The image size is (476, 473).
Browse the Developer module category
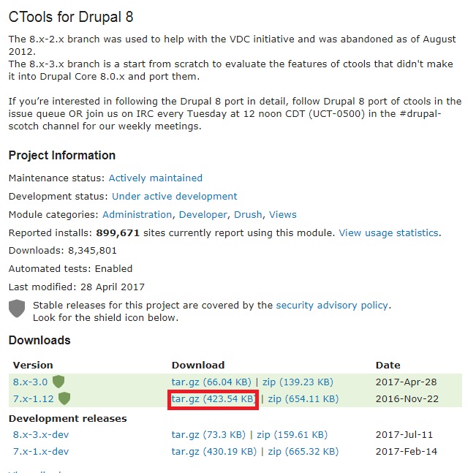pos(203,215)
